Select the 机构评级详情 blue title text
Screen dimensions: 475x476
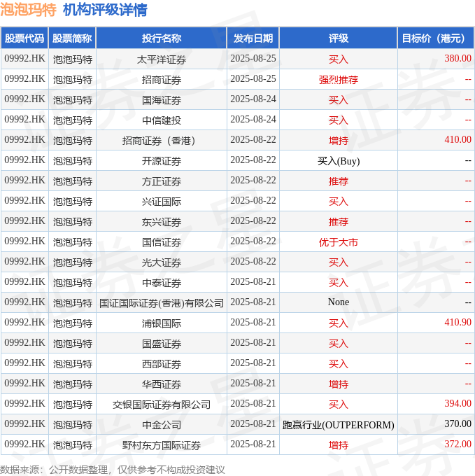(105, 9)
